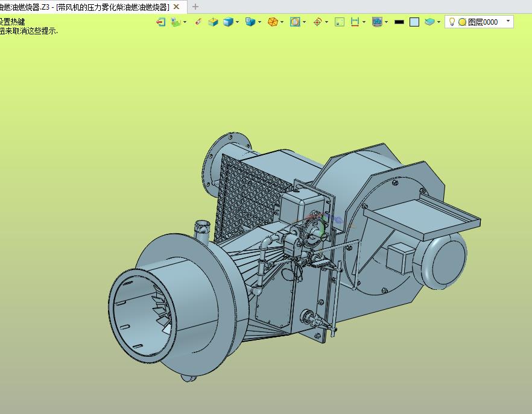532x414 pixels.
Task: Close the 带风机的压力雾化柴油燃油燃烧器 tab
Action: 176,7
